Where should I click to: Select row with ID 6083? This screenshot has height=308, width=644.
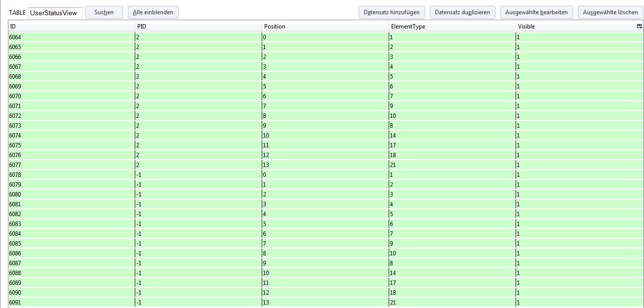click(x=325, y=224)
